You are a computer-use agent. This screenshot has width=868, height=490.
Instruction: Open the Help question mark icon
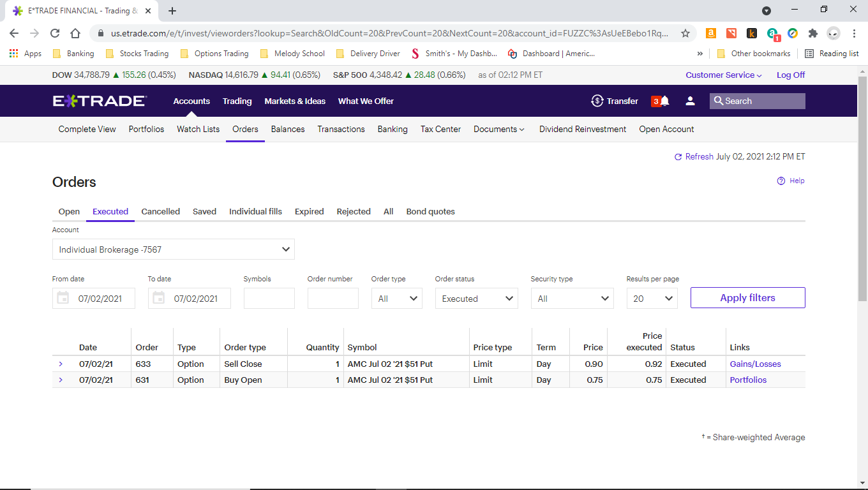tap(781, 181)
